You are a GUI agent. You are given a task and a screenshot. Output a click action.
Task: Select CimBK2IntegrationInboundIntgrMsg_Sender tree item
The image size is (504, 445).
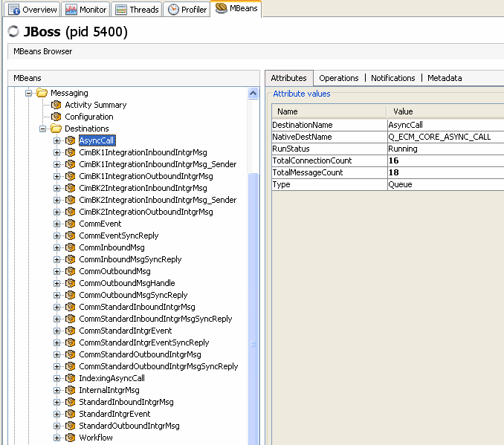[x=158, y=200]
